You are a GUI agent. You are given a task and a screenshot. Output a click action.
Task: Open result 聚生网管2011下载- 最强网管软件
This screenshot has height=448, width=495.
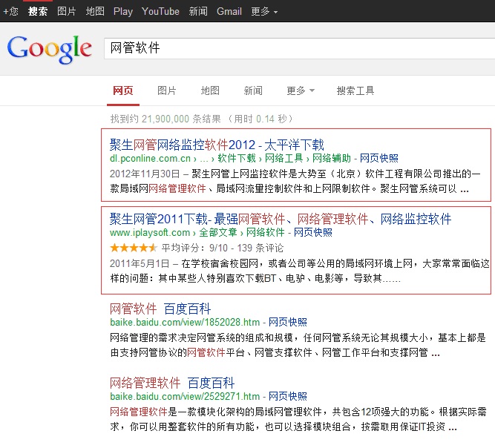click(x=281, y=219)
